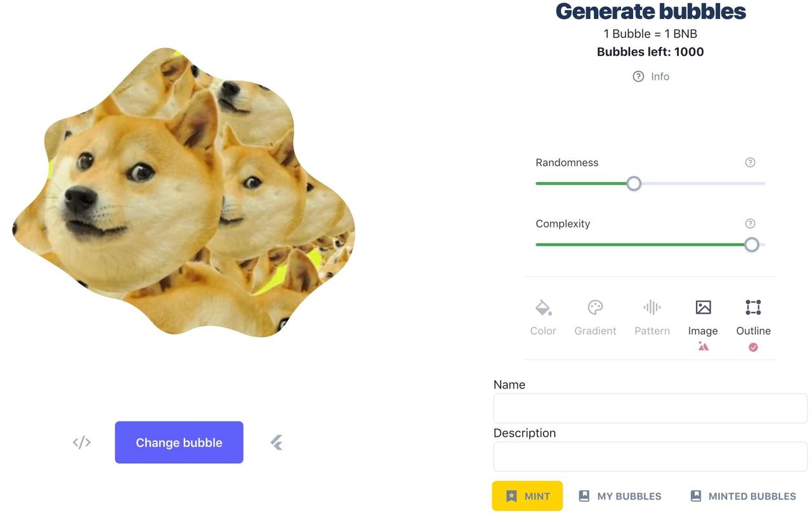Image resolution: width=812 pixels, height=521 pixels.
Task: Click the Flutter logo icon
Action: 277,442
